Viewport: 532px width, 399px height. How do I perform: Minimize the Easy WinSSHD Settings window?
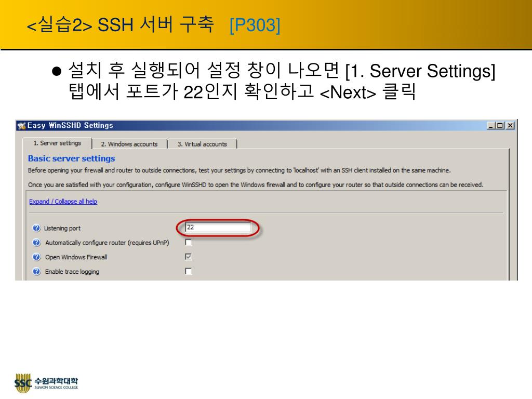pyautogui.click(x=490, y=126)
